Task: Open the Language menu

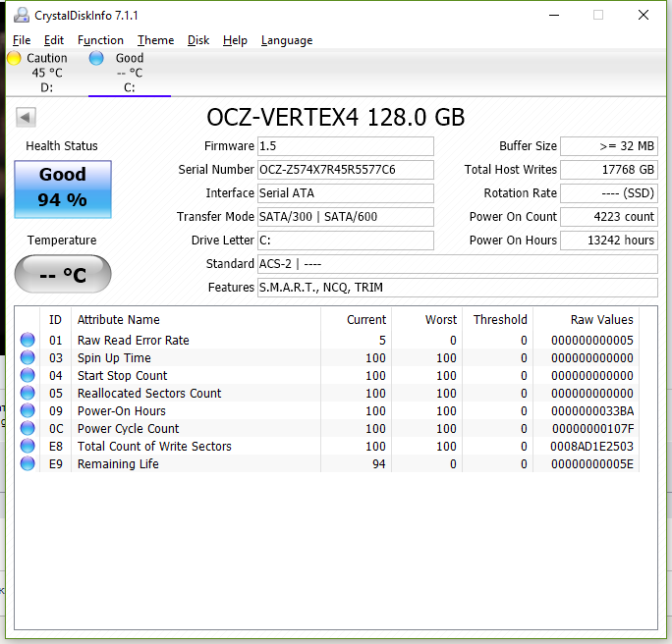Action: pos(287,40)
